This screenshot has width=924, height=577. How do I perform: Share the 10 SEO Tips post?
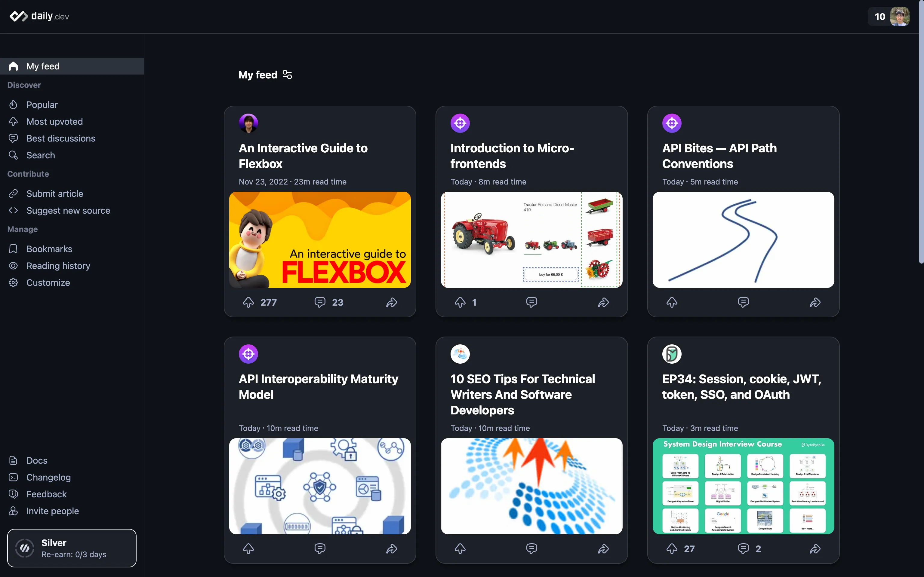(603, 548)
